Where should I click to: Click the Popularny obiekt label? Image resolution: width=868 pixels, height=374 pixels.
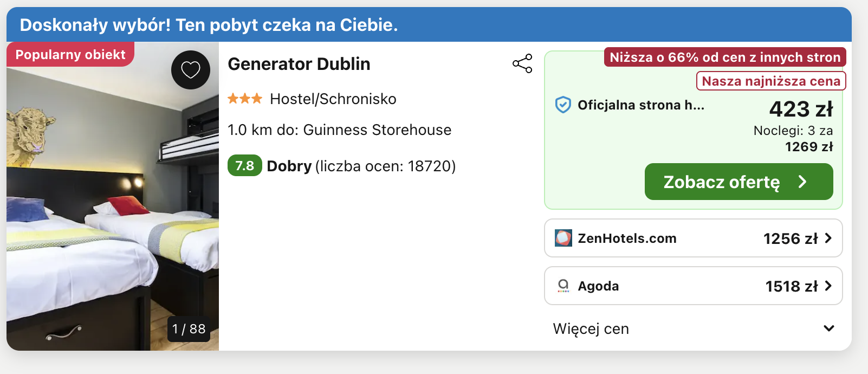pyautogui.click(x=70, y=55)
